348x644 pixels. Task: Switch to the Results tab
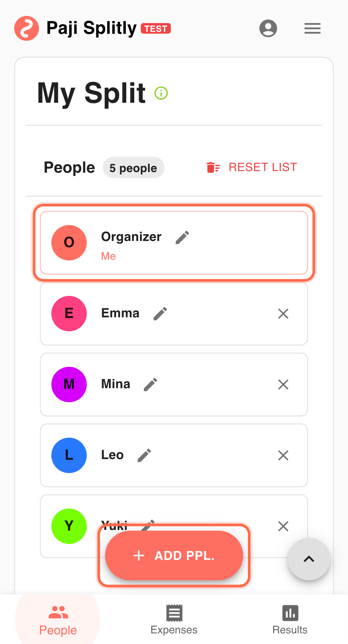tap(289, 619)
